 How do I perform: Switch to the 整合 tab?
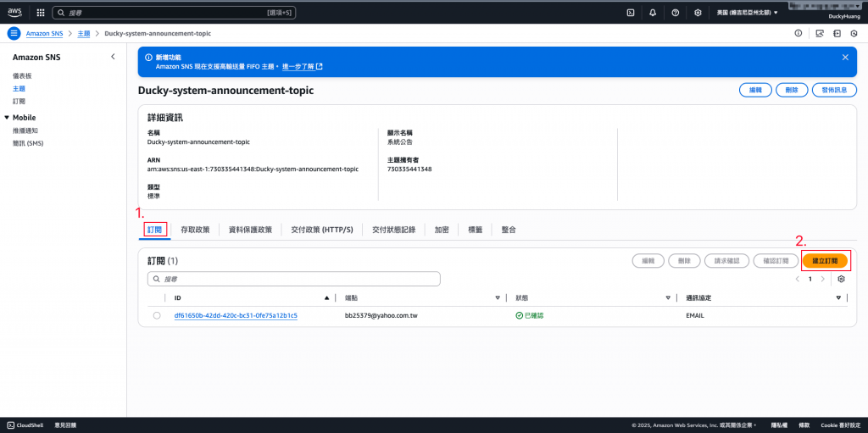(509, 230)
